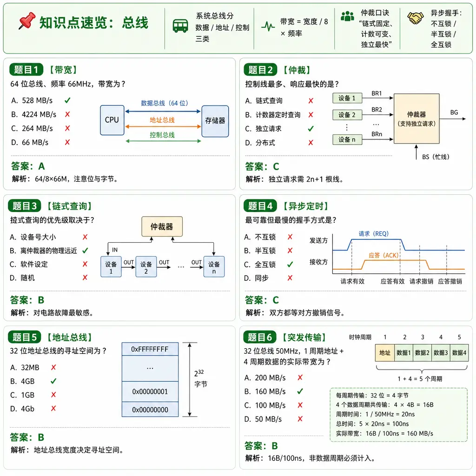The image size is (476, 476).
Task: Click 设备 n box in the 题目2 diagram
Action: click(x=347, y=139)
